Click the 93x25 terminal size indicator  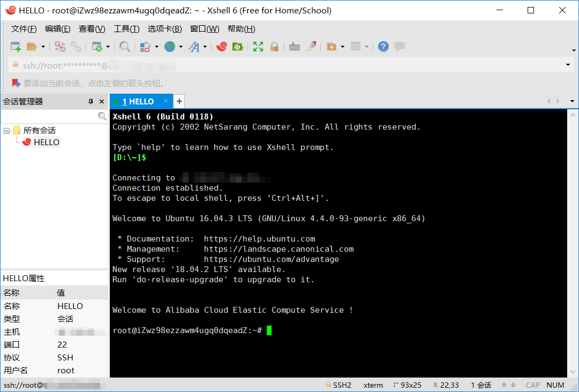tap(407, 385)
